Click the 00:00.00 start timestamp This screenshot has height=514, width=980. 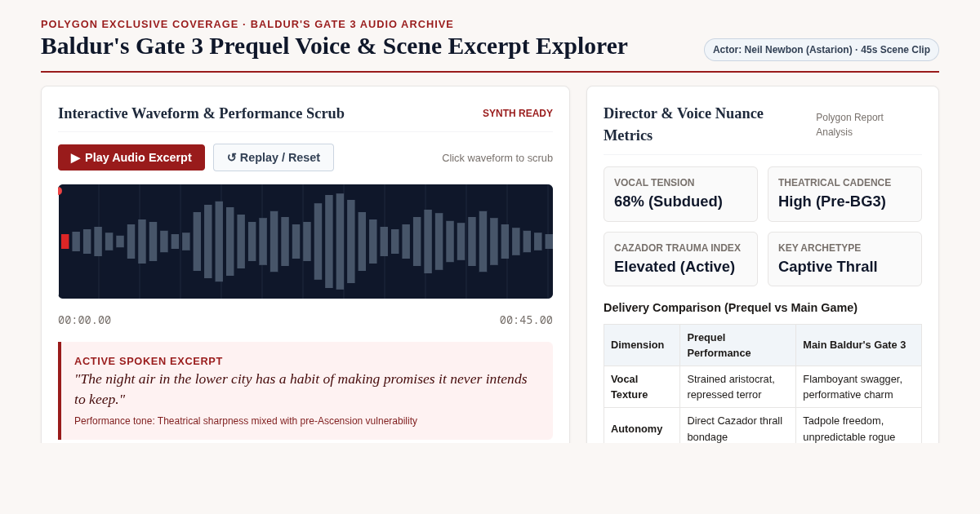point(84,320)
